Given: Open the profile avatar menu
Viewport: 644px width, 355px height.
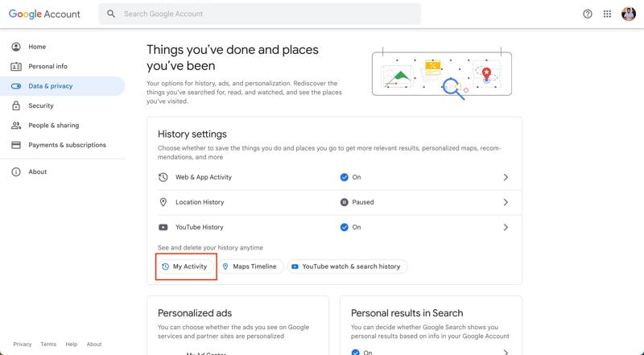Looking at the screenshot, I should (x=629, y=14).
